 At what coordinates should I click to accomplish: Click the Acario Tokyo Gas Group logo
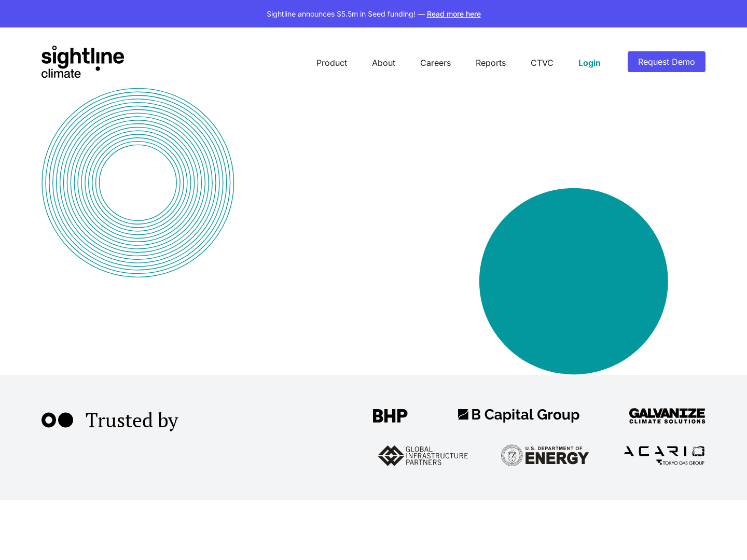tap(664, 455)
